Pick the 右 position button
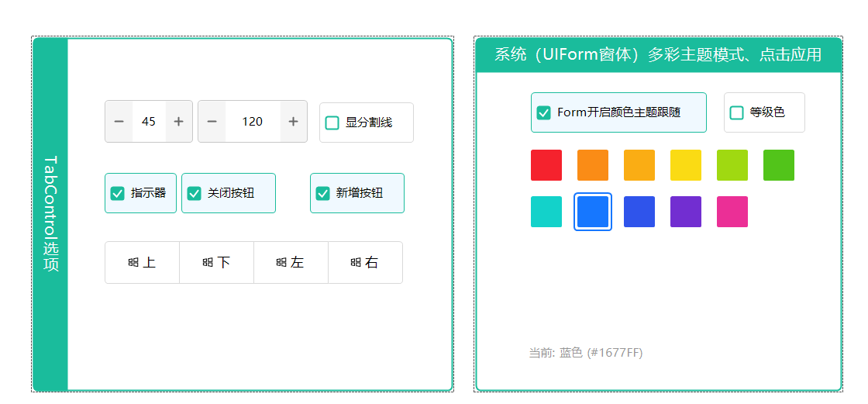Viewport: 868px width, 404px height. pos(365,263)
